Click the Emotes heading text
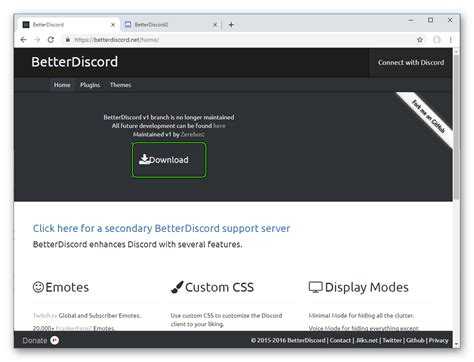Screen dimensions: 474x362 (x=67, y=288)
